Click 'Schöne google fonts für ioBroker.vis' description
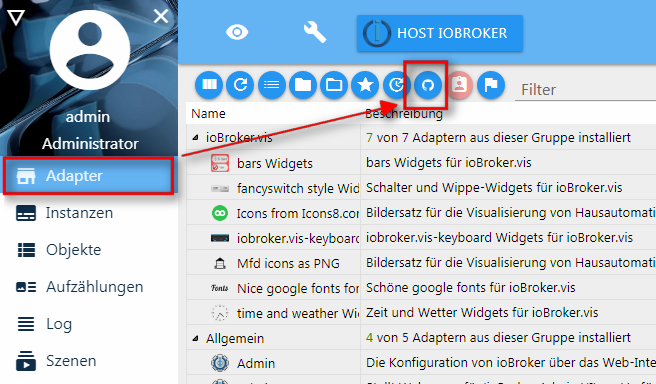Image resolution: width=656 pixels, height=384 pixels. pos(471,287)
